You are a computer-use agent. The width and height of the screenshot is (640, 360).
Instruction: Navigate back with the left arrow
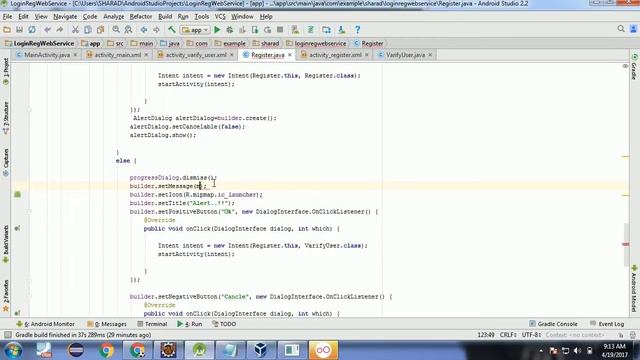tap(144, 29)
